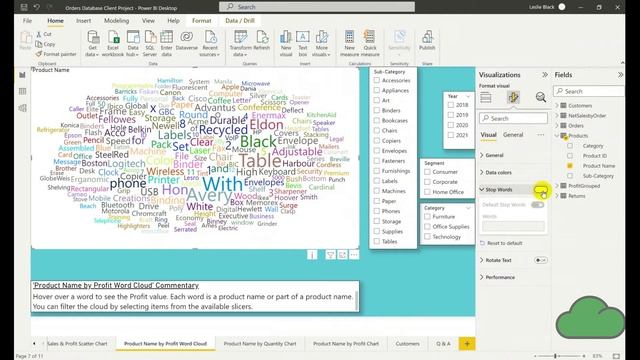Toggle Default Stop Words switch
This screenshot has width=640, height=360.
coord(538,205)
